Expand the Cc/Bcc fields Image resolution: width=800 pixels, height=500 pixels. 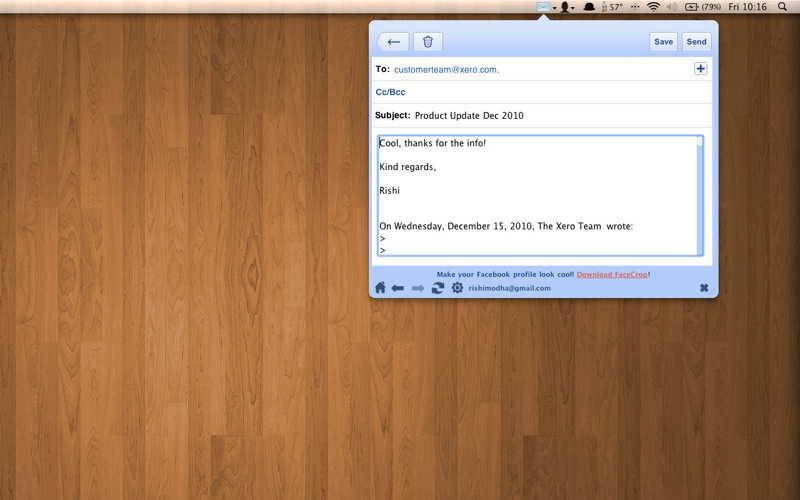tap(390, 92)
